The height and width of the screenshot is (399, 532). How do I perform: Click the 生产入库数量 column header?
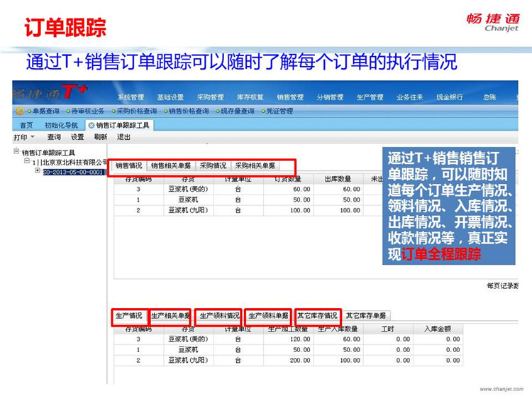[x=338, y=329]
